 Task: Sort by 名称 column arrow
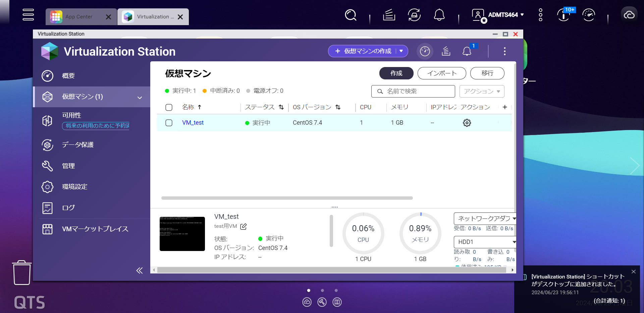200,107
